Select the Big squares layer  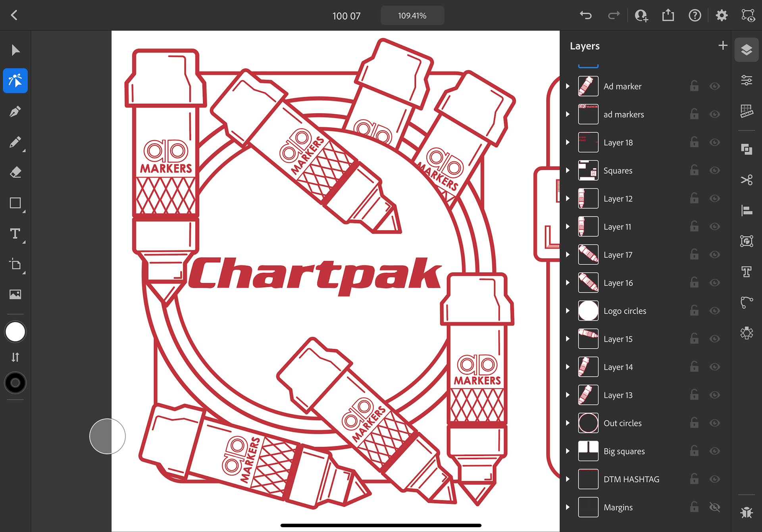click(645, 451)
